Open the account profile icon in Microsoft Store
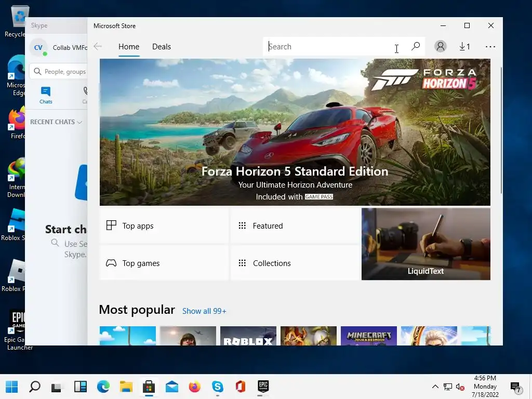The height and width of the screenshot is (399, 532). [441, 46]
